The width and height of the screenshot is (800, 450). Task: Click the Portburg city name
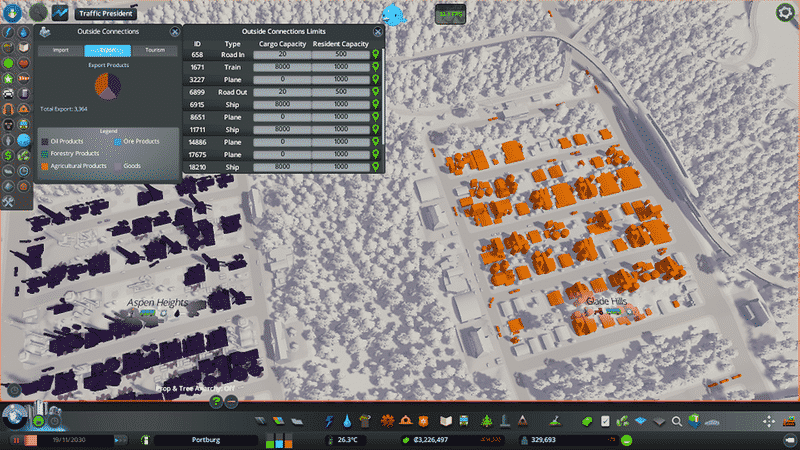pyautogui.click(x=208, y=439)
